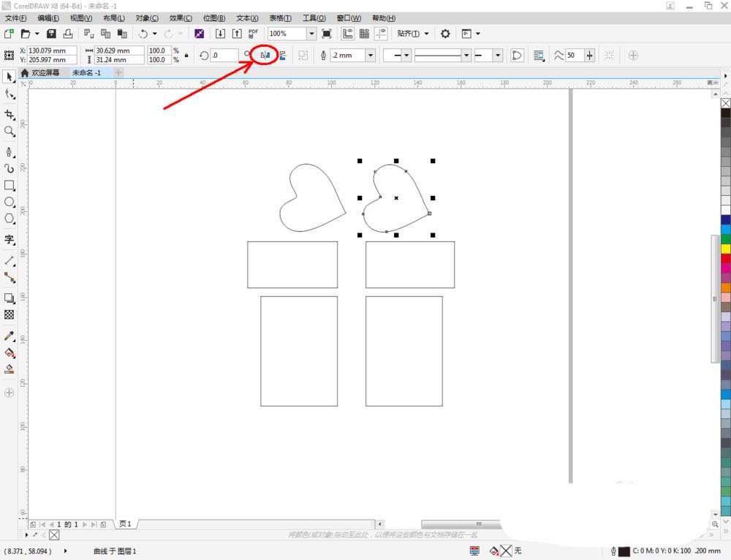Select the Parallel Dimension tool

pos(9,261)
